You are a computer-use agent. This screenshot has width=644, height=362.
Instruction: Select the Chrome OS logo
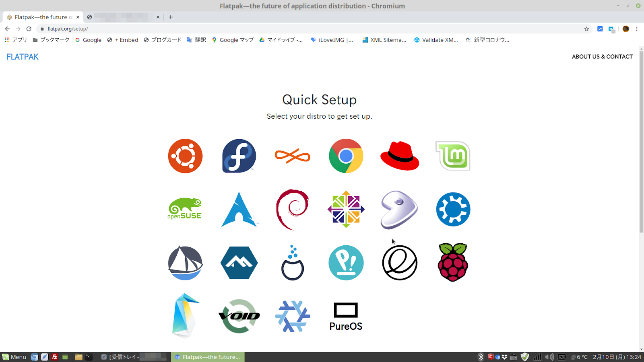pos(346,156)
